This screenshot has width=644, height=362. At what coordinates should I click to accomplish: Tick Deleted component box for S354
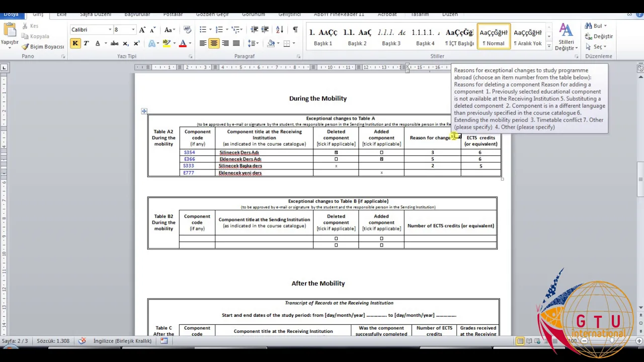coord(336,152)
